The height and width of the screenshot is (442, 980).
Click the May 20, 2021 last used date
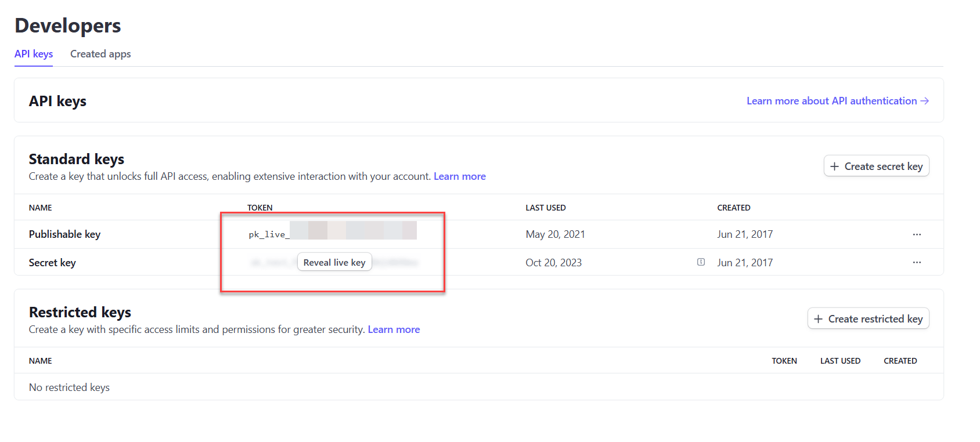(555, 234)
